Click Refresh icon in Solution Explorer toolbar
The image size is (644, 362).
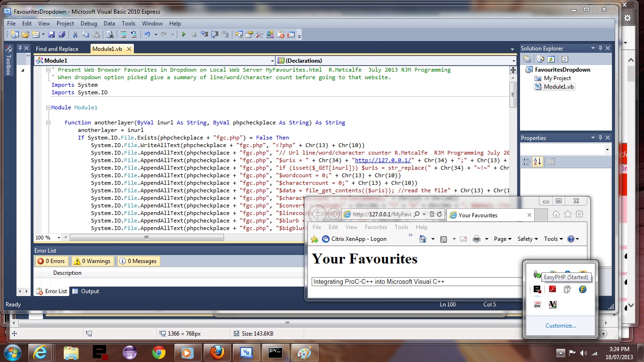550,59
